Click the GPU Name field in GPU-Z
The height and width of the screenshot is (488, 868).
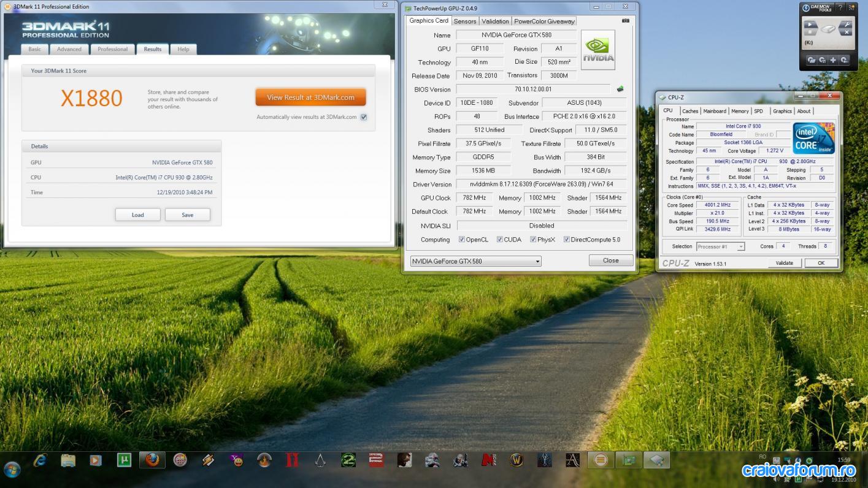(516, 35)
